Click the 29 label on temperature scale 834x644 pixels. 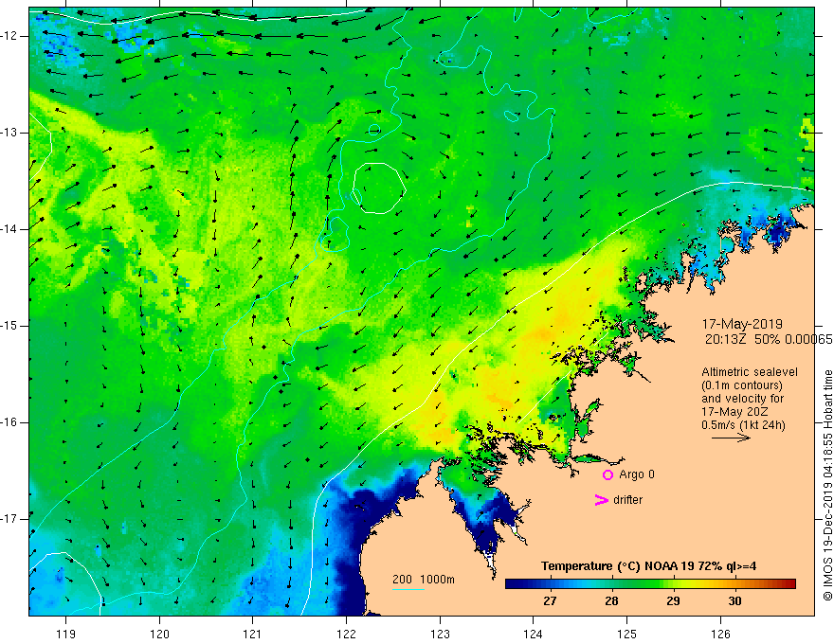click(674, 601)
